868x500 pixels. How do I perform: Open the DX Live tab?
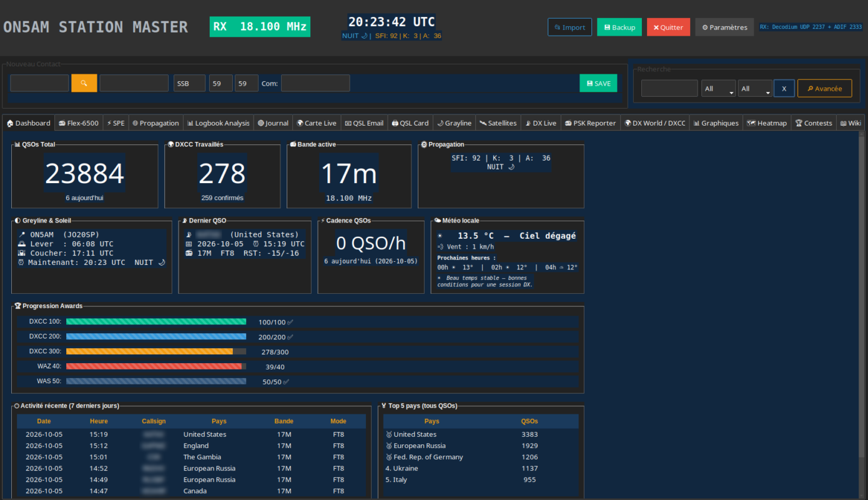coord(541,123)
